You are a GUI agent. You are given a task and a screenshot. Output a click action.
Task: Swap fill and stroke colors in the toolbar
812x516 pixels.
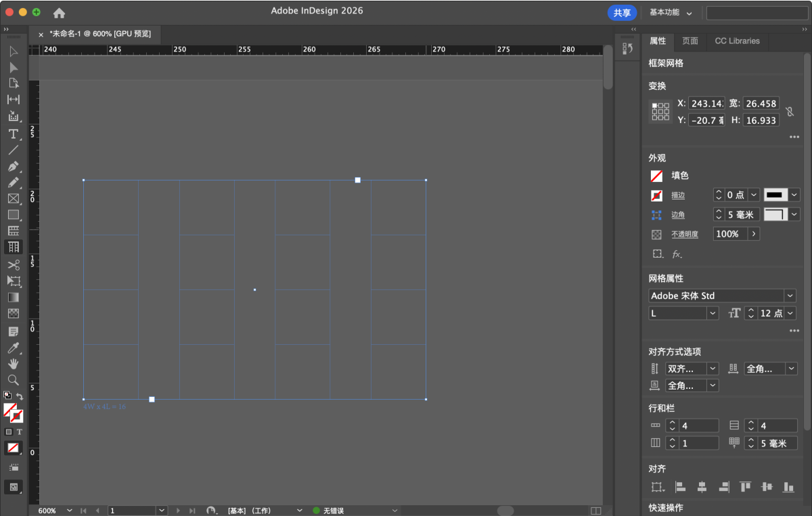point(20,396)
